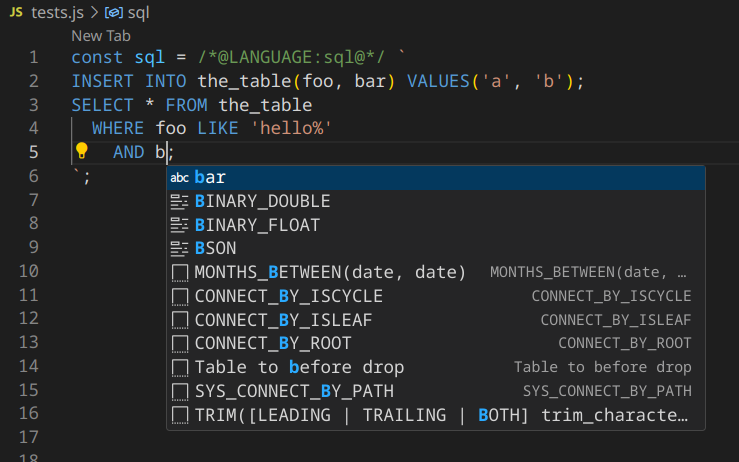The width and height of the screenshot is (739, 462).
Task: Click line number 3 in gutter
Action: pos(33,105)
